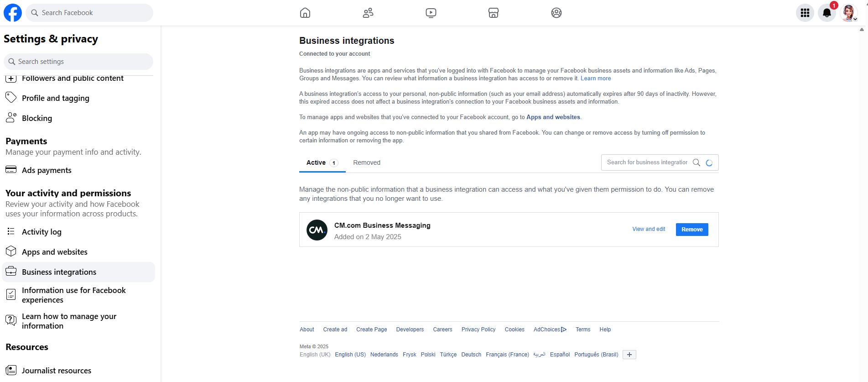Viewport: 868px width, 382px height.
Task: Open the notifications bell
Action: point(826,13)
